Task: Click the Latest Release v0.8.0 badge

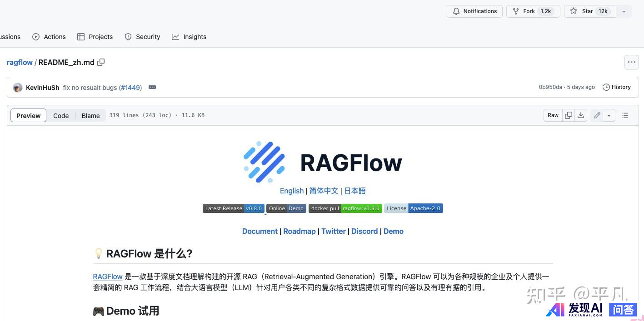Action: click(x=234, y=208)
